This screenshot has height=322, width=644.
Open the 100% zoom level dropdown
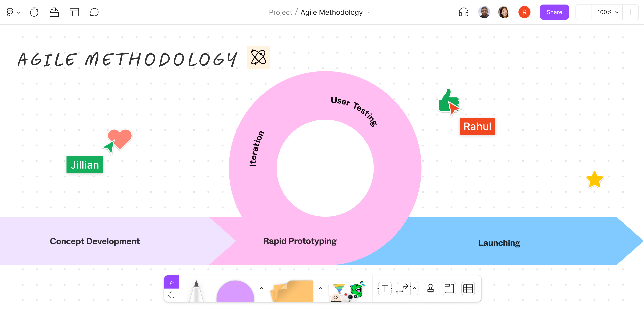coord(607,12)
